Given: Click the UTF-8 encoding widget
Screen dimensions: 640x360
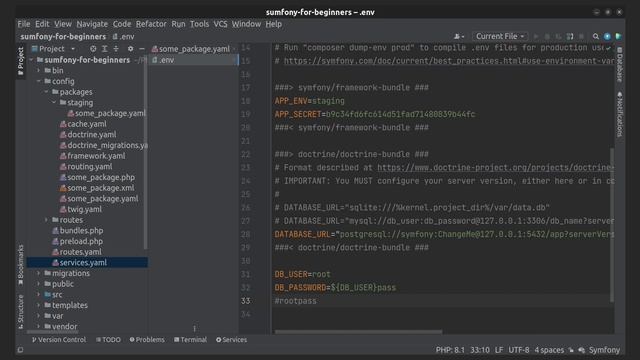Looking at the screenshot, I should pos(519,350).
